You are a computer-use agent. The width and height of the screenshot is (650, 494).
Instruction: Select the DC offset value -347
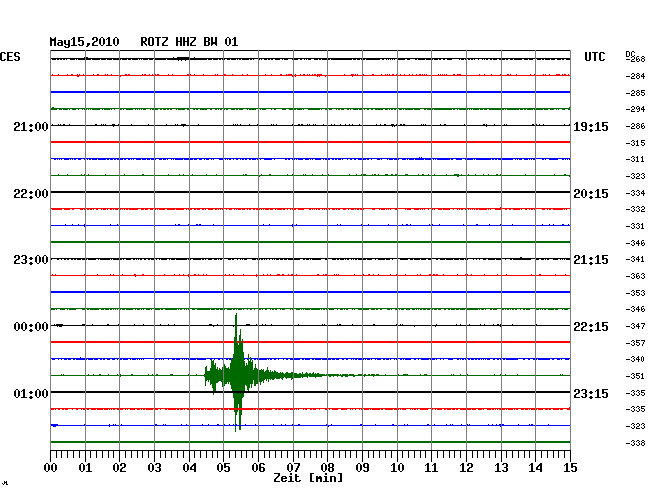(x=635, y=326)
